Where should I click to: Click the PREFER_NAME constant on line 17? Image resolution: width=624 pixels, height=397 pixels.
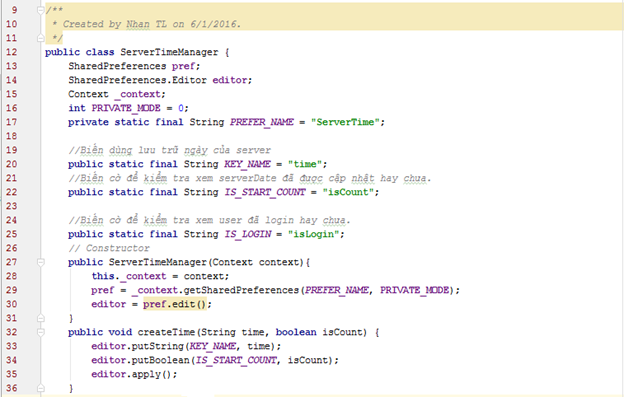(261, 122)
